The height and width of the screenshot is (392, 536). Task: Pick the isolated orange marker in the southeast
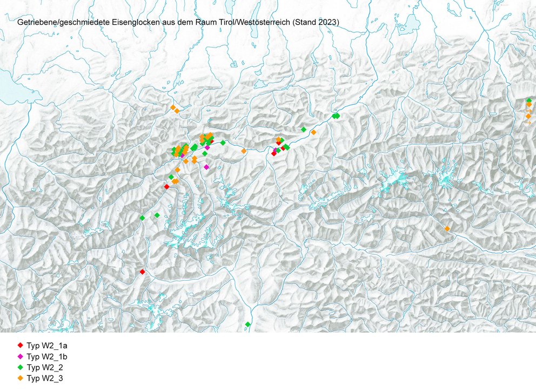point(447,229)
